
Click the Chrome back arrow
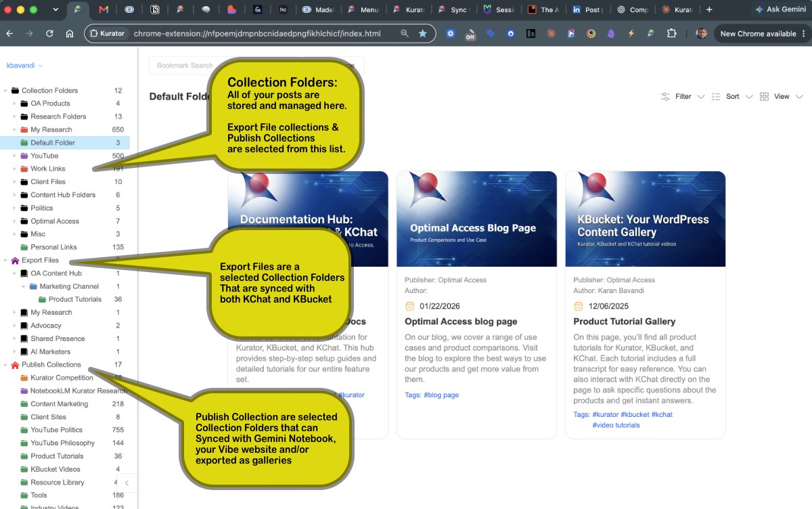(x=10, y=33)
